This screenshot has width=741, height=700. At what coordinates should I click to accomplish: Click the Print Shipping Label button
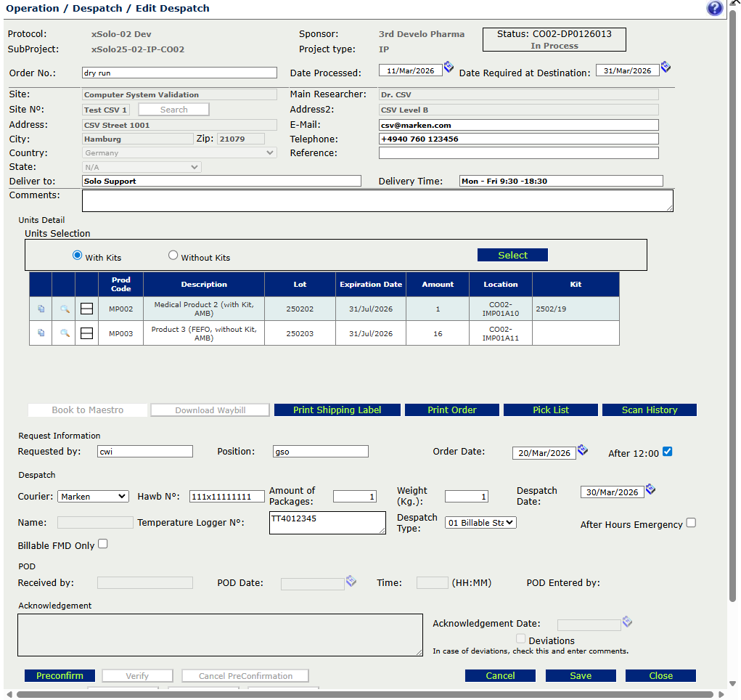[337, 410]
